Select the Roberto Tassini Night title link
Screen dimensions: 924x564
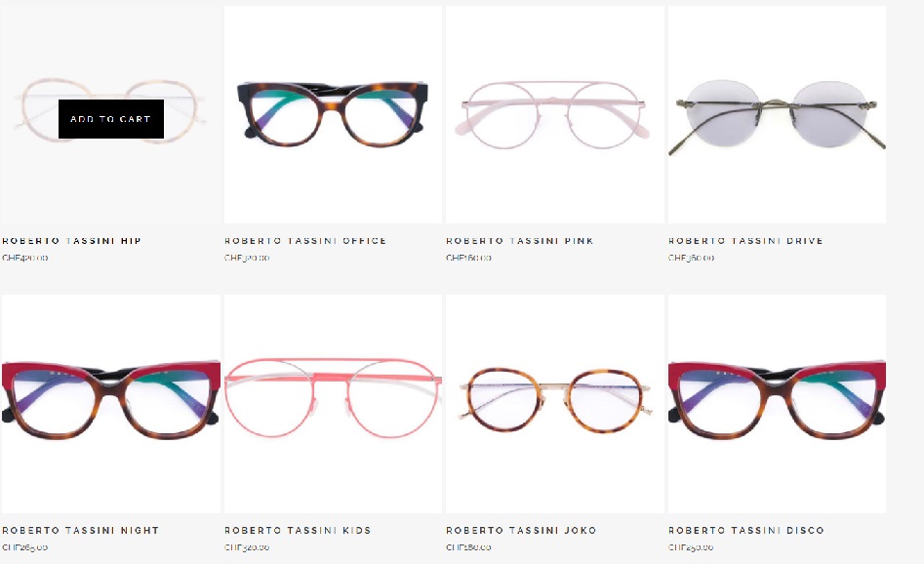click(x=81, y=530)
